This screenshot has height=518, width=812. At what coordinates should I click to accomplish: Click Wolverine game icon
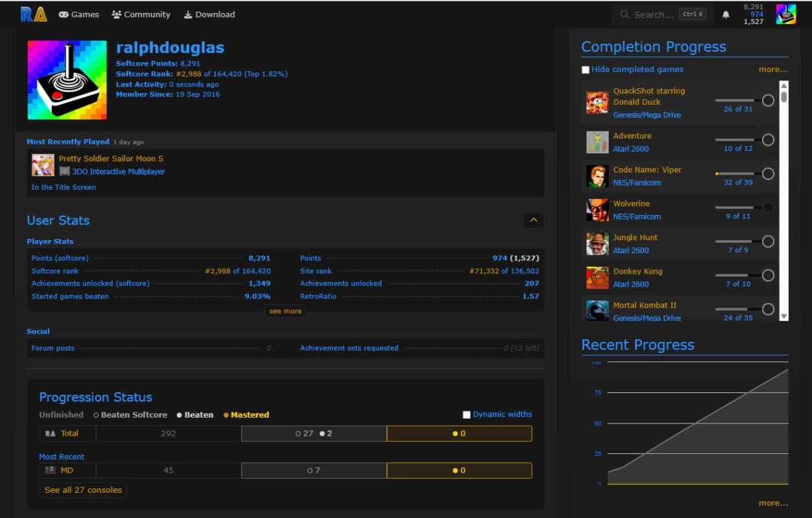coord(597,210)
